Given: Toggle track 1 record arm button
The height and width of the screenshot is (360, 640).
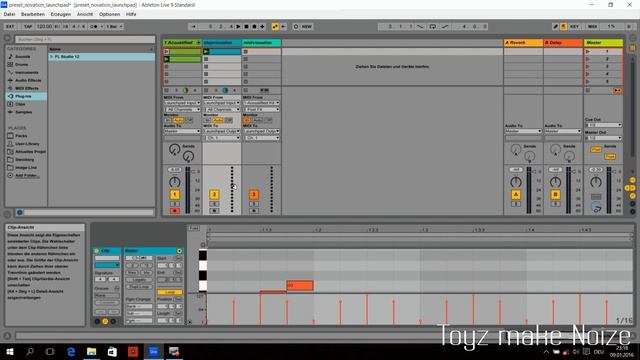Looking at the screenshot, I should click(x=175, y=211).
